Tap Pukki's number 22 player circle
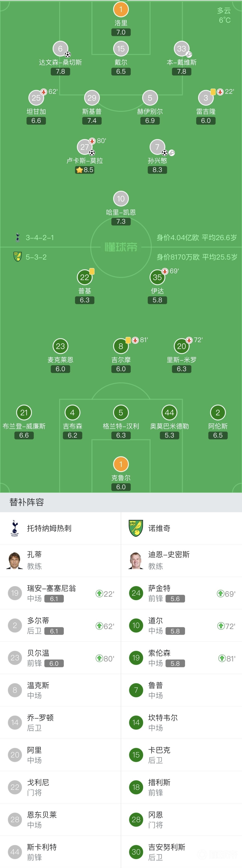 tap(85, 277)
